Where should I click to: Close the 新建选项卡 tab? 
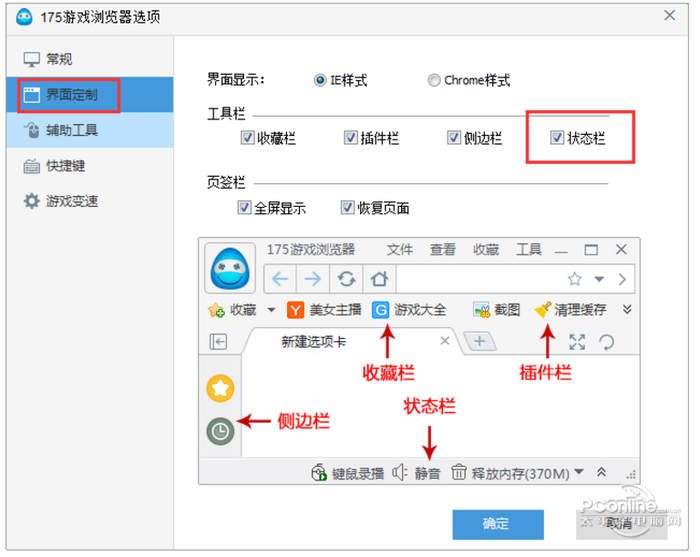[445, 341]
